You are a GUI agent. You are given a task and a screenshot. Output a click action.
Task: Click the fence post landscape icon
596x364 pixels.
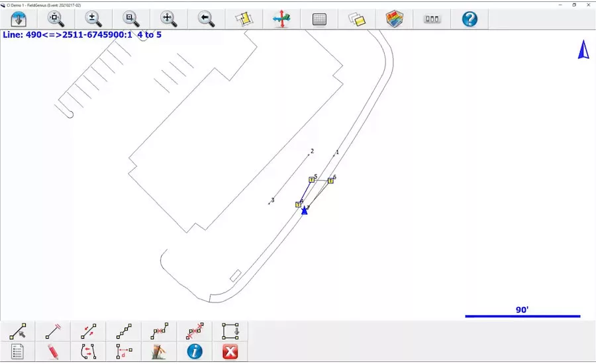pos(159,351)
